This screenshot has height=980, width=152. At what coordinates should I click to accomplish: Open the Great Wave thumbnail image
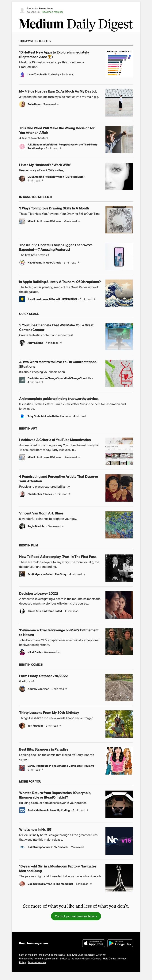pyautogui.click(x=119, y=293)
